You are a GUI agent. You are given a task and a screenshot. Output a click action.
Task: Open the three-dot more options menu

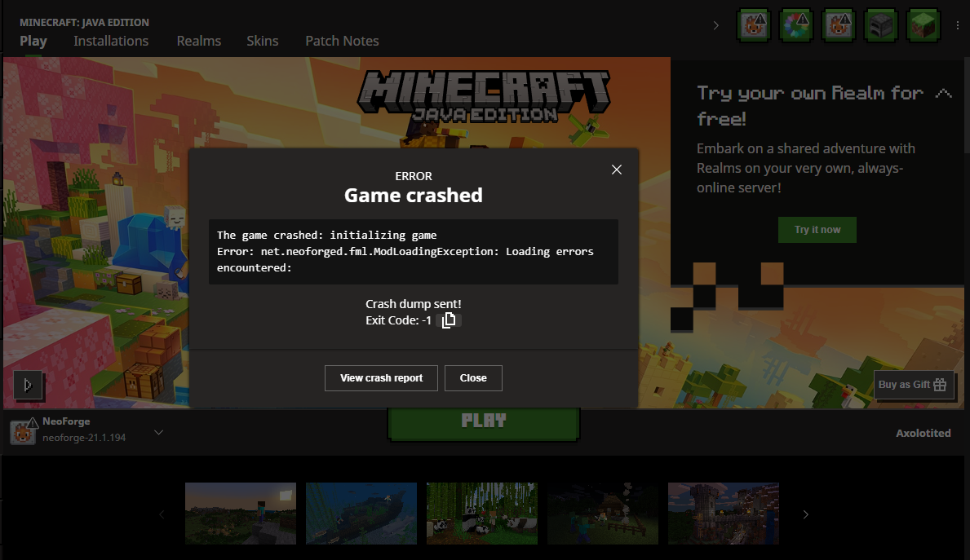pos(958,25)
